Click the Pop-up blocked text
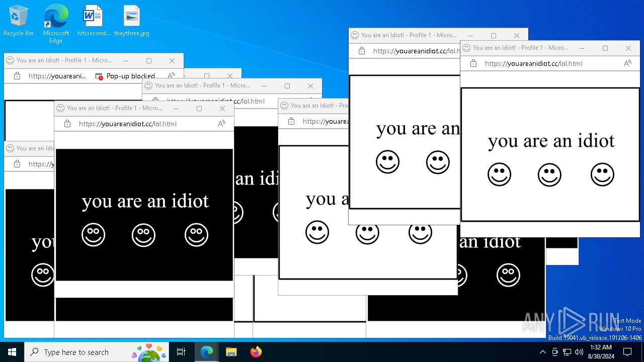This screenshot has width=644, height=362. tap(131, 76)
